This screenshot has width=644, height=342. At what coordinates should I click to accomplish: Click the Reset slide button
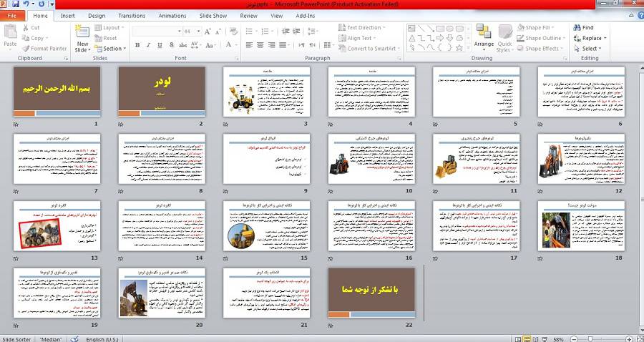[x=106, y=38]
